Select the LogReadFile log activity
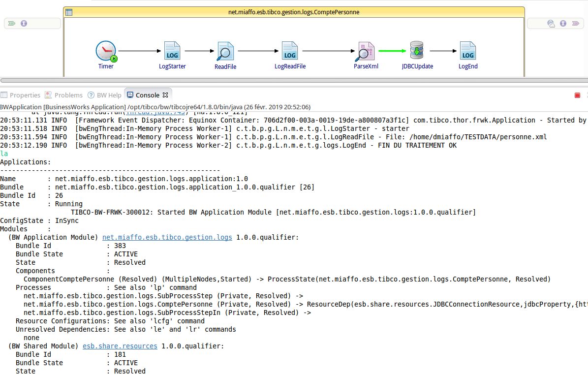588x375 pixels. coord(289,51)
